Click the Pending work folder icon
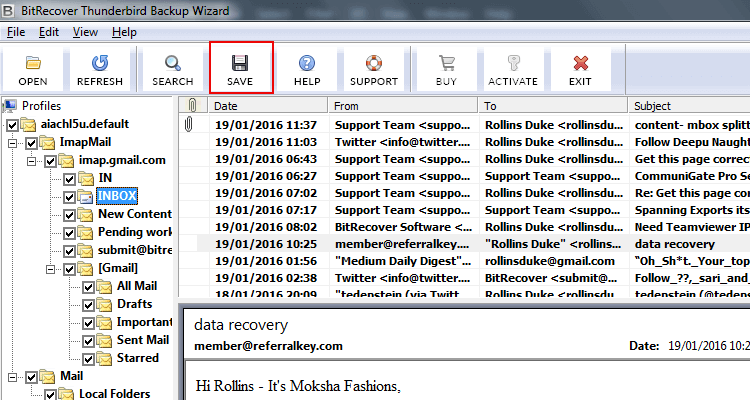 (86, 232)
